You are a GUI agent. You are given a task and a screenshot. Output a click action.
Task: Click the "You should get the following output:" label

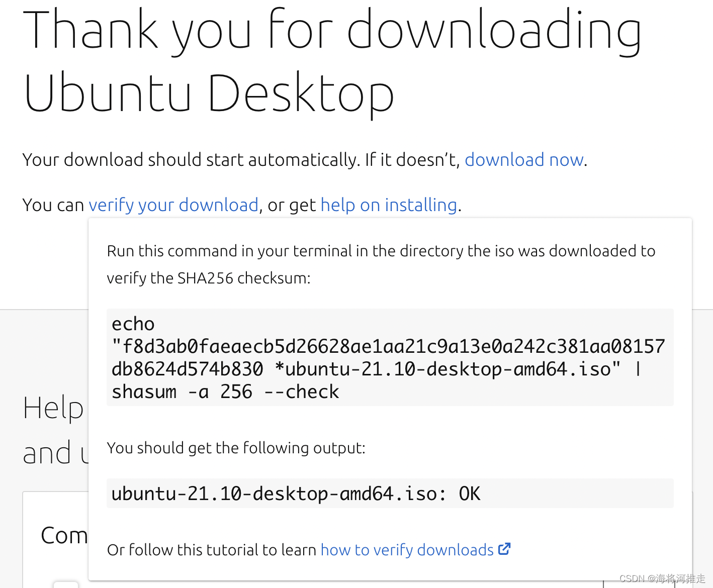236,448
